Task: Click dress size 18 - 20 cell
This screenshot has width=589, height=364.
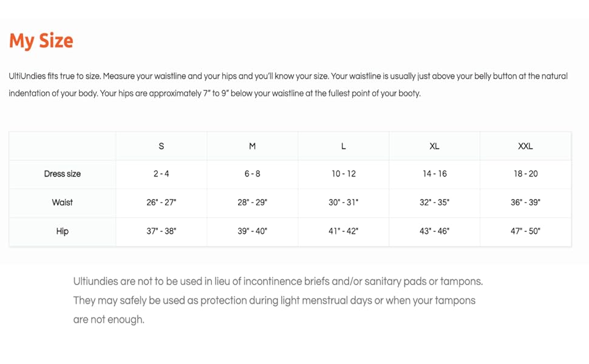Action: point(525,174)
